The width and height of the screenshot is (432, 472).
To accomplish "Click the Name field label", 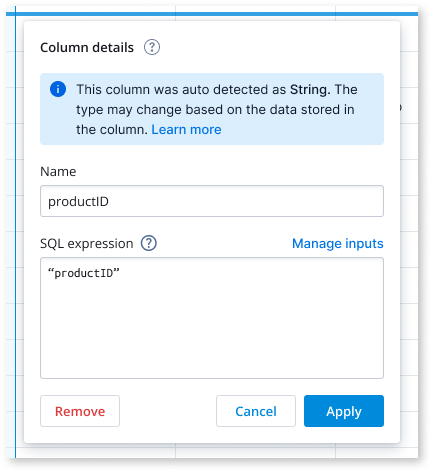I will [58, 171].
